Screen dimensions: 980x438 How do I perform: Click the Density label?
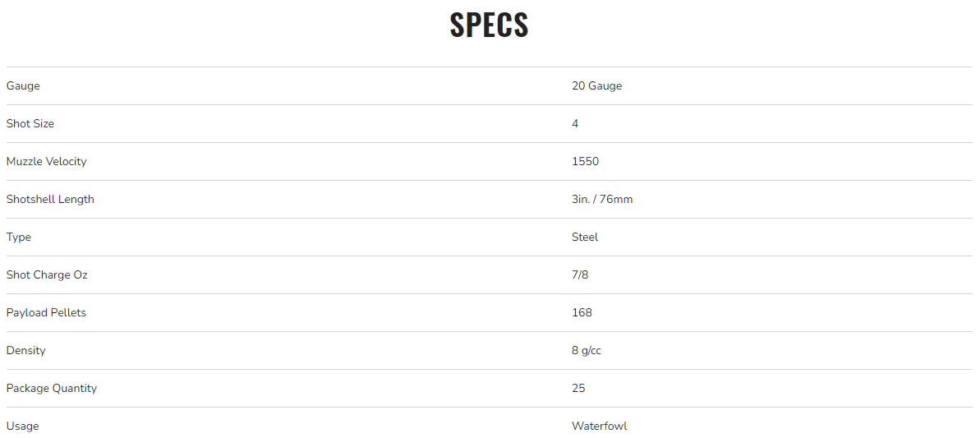[x=26, y=351]
